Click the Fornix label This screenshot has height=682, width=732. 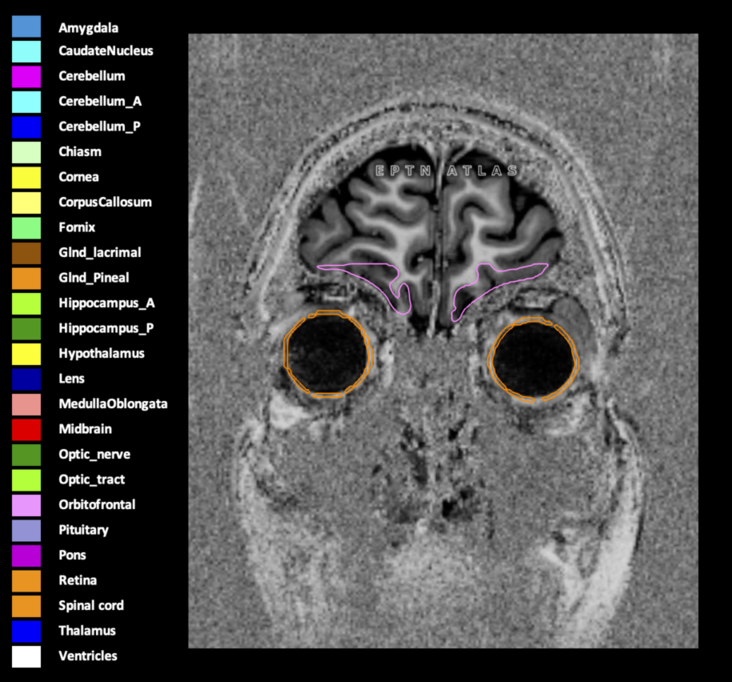coord(77,227)
